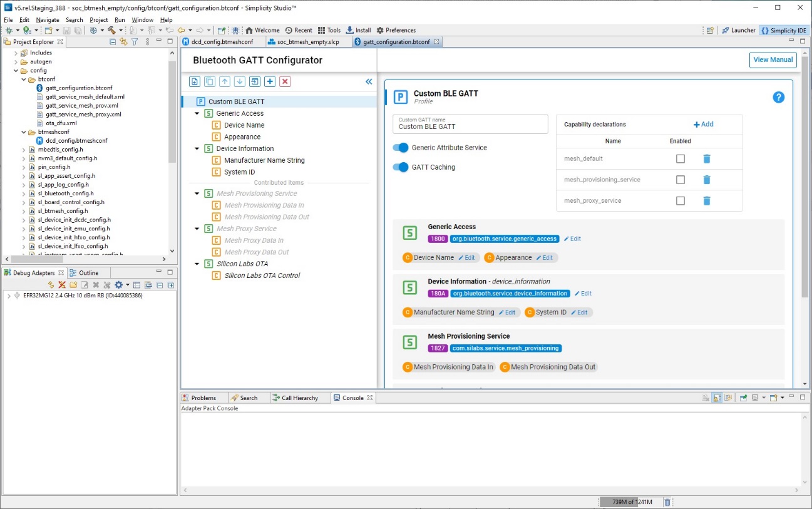Image resolution: width=812 pixels, height=509 pixels.
Task: Collapse GATT tree panel with double chevron
Action: (369, 81)
